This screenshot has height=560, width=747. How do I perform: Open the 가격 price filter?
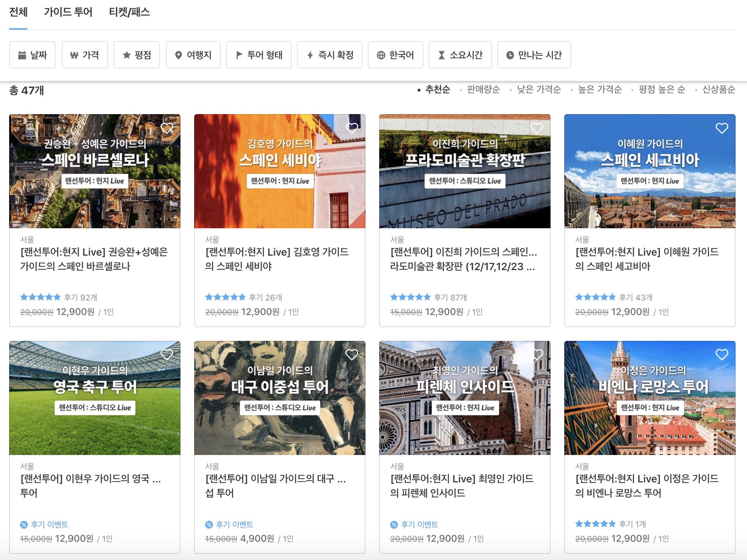pyautogui.click(x=85, y=55)
